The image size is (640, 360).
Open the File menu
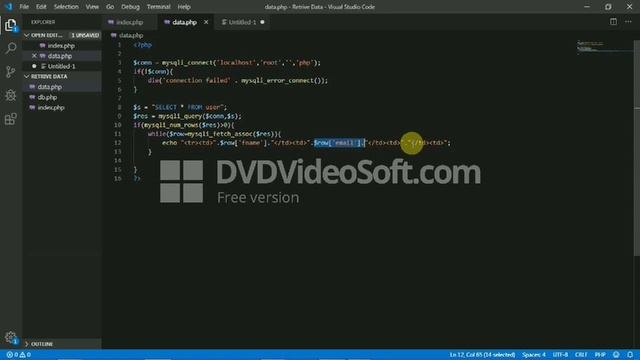24,7
